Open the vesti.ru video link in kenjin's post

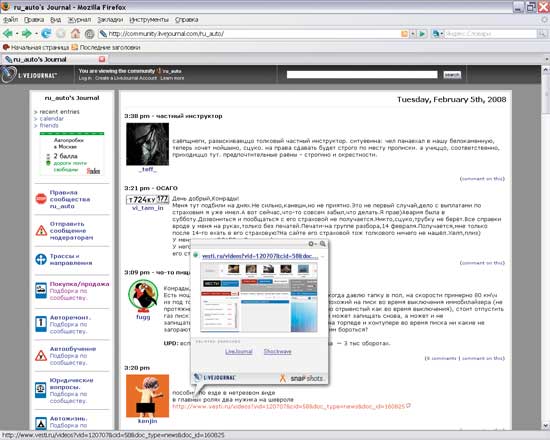(289, 406)
